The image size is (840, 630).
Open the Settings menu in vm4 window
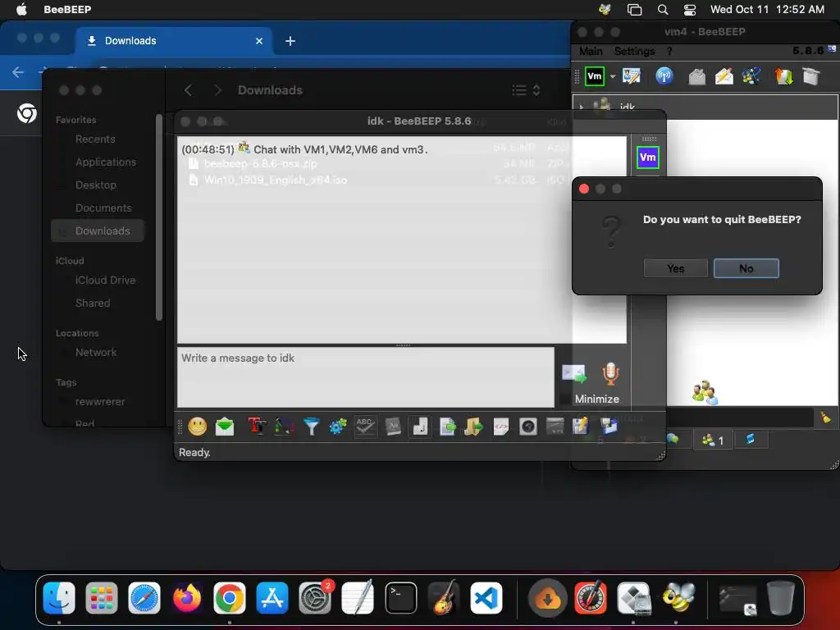click(x=634, y=52)
